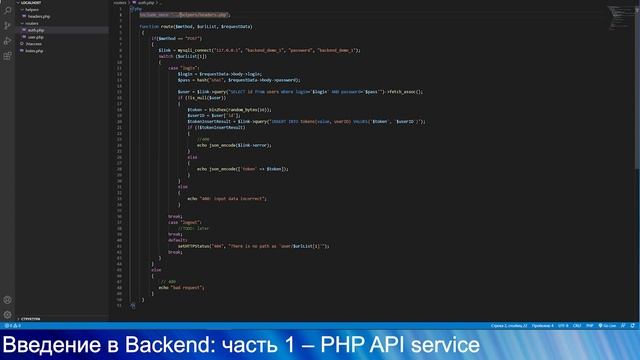
Task: Click the if (!is_null($user)) line
Action: click(x=202, y=98)
